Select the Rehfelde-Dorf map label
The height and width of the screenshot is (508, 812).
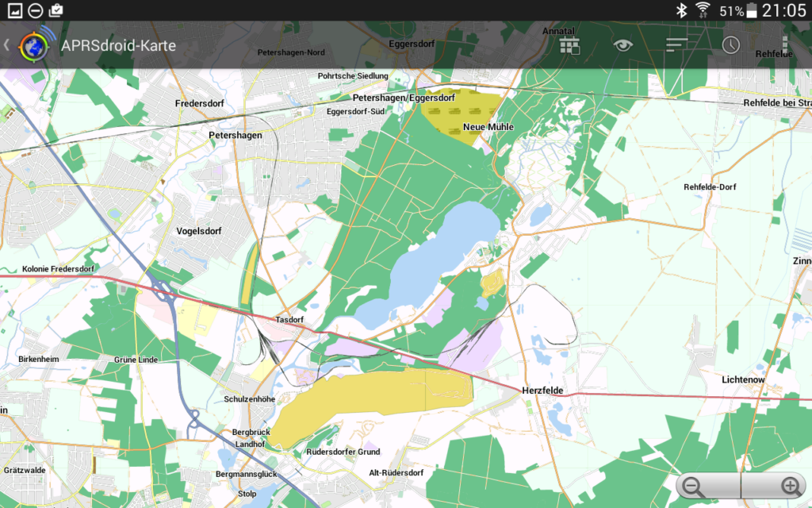[x=710, y=187]
